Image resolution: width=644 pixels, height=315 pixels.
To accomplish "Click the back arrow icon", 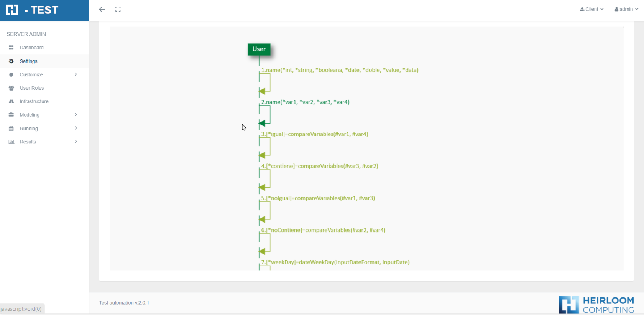I will (x=102, y=9).
